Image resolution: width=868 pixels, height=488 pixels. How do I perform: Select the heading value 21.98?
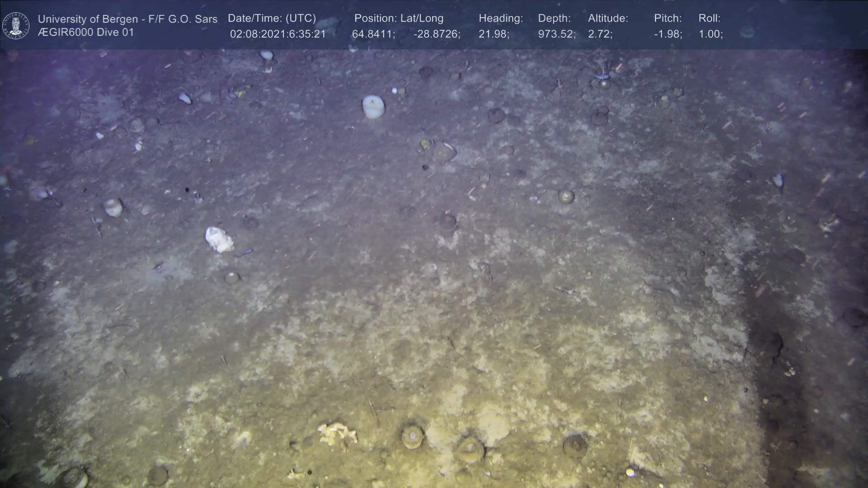(494, 34)
